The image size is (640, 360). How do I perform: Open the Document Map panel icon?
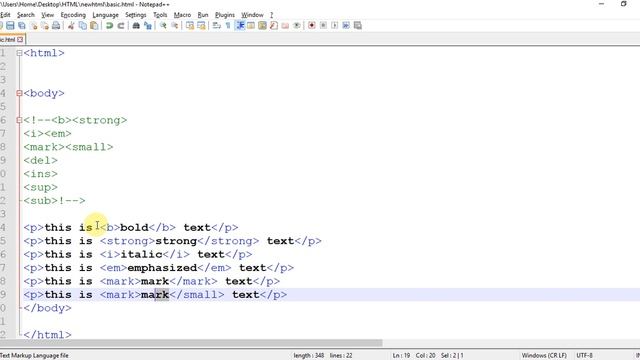pos(262,26)
